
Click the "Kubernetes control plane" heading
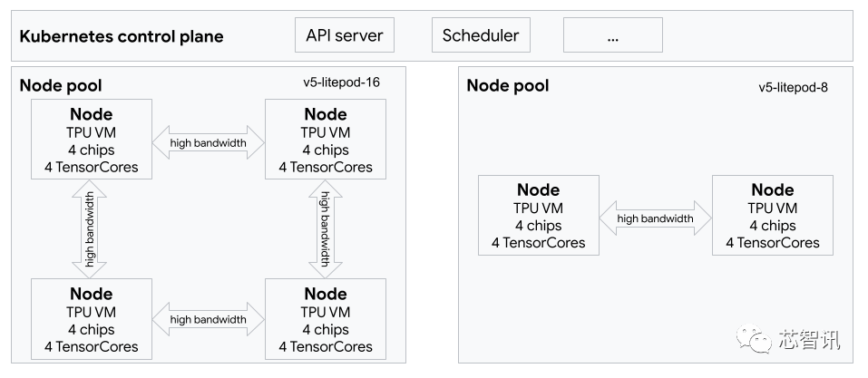click(x=122, y=36)
